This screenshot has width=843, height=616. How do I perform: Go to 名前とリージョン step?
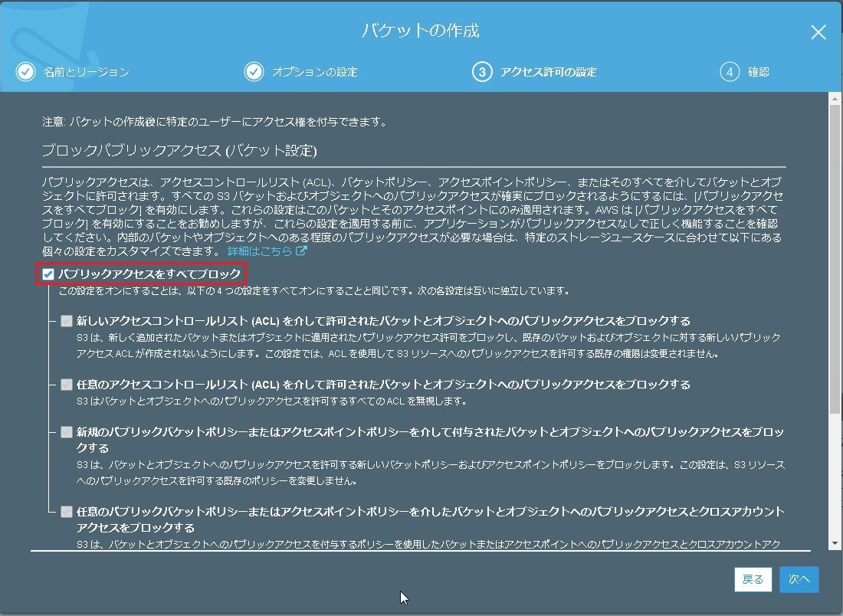[x=87, y=72]
